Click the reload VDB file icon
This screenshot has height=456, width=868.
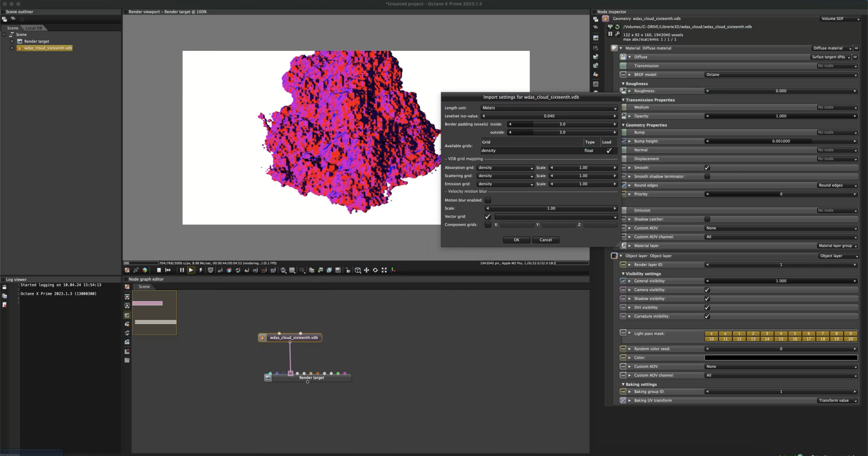tap(617, 27)
